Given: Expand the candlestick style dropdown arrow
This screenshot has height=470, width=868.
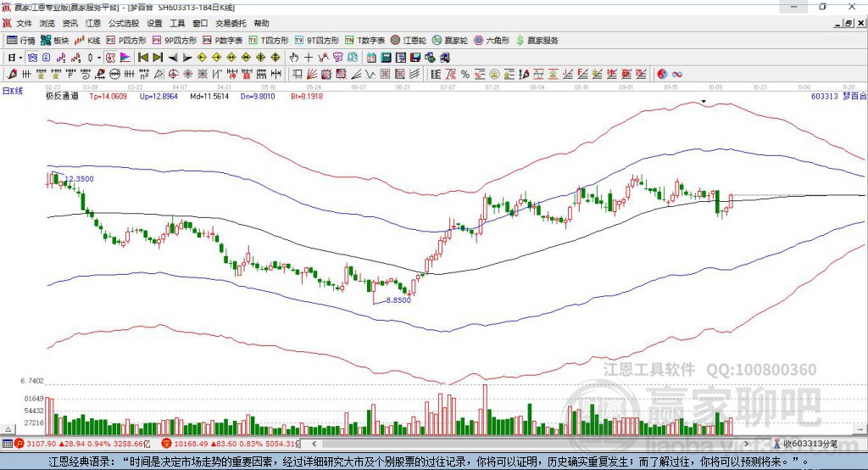Looking at the screenshot, I should coord(98,58).
